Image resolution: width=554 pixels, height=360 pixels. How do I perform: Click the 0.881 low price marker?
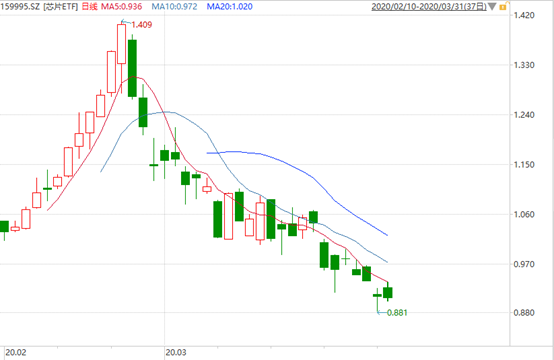[x=397, y=313]
